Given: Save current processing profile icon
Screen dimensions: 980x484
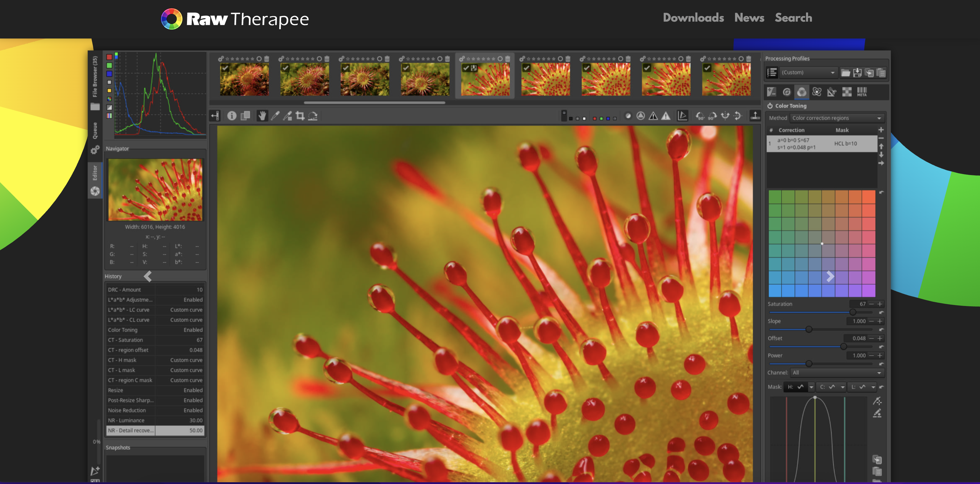Looking at the screenshot, I should point(857,72).
